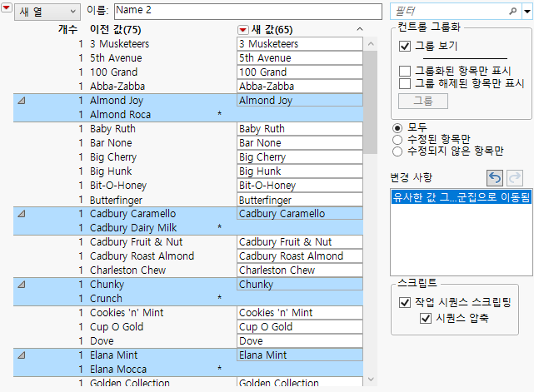Viewport: 534px width, 392px height.
Task: Edit the Butterfinger new value field
Action: tap(300, 200)
